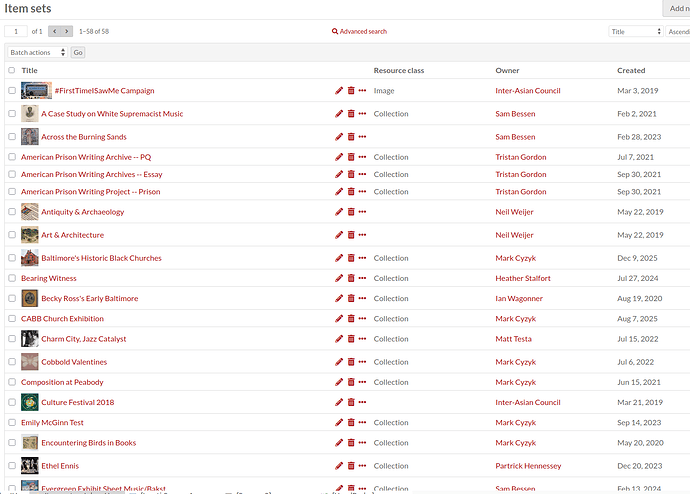The width and height of the screenshot is (690, 494).
Task: Click the page number input field
Action: (x=16, y=31)
